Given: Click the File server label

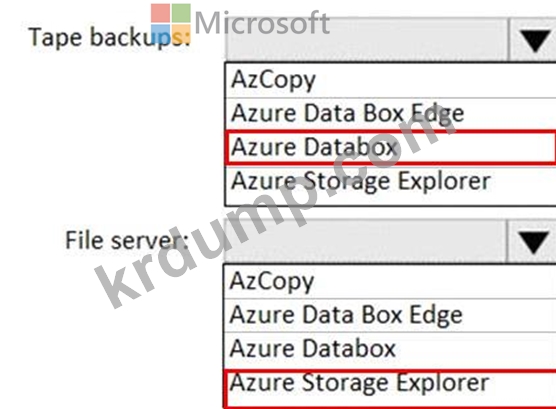Looking at the screenshot, I should click(x=127, y=240).
